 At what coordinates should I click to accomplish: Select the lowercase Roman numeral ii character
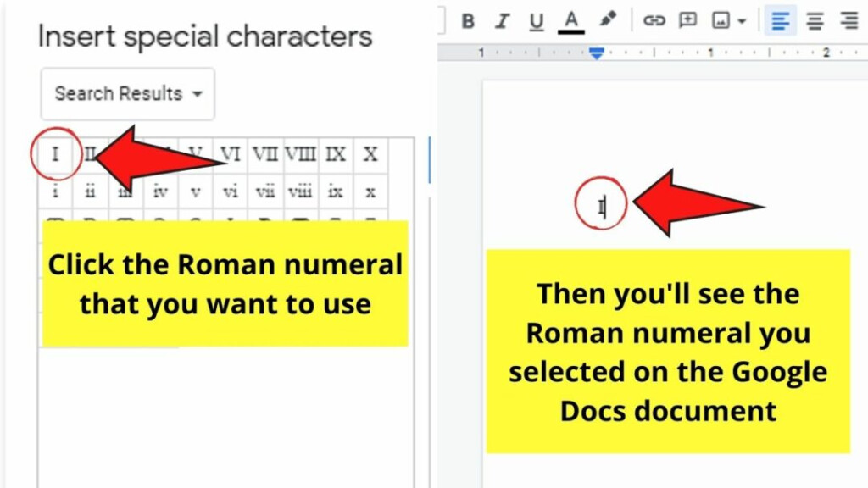tap(90, 191)
